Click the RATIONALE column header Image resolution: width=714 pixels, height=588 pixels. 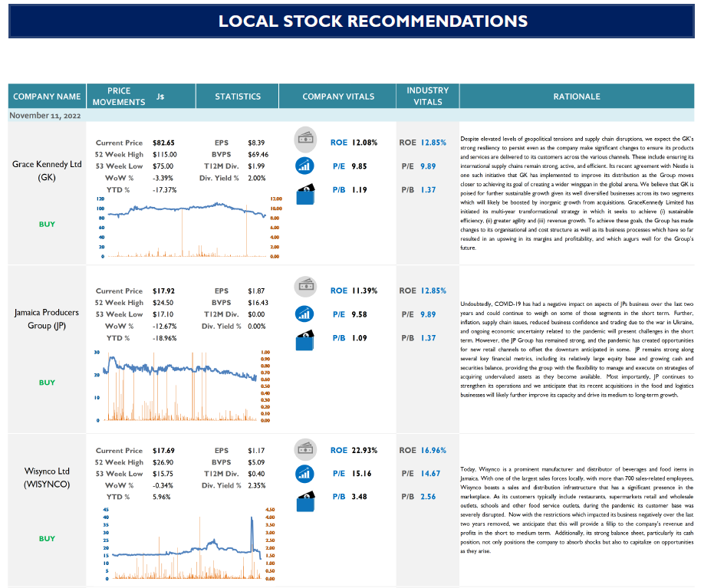(x=577, y=97)
